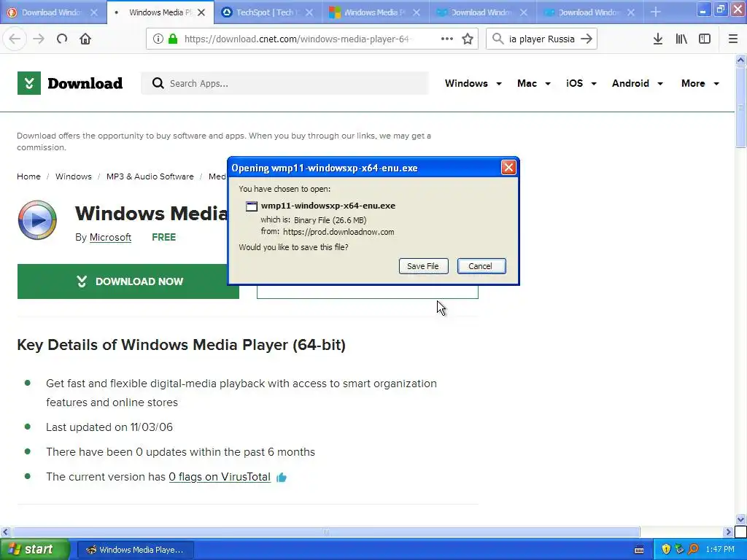Reload the page with the refresh icon
This screenshot has height=560, width=747.
[x=62, y=39]
